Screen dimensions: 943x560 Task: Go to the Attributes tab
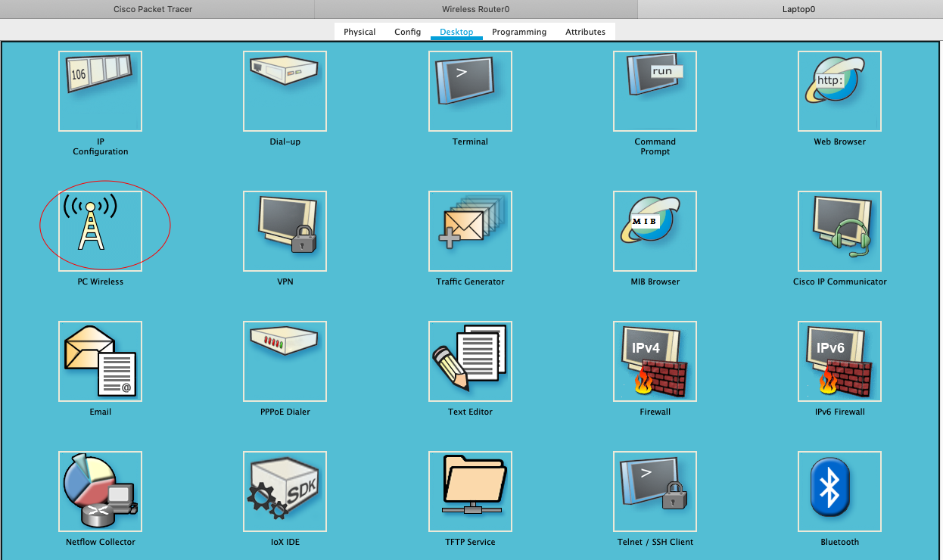click(585, 32)
